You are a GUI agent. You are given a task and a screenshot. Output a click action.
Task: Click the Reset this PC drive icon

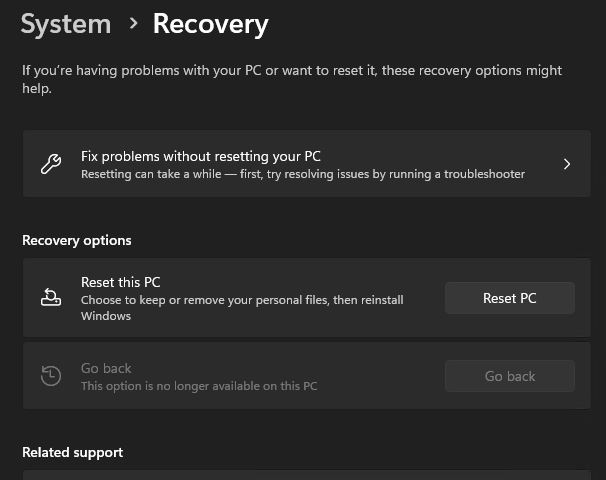(x=51, y=297)
